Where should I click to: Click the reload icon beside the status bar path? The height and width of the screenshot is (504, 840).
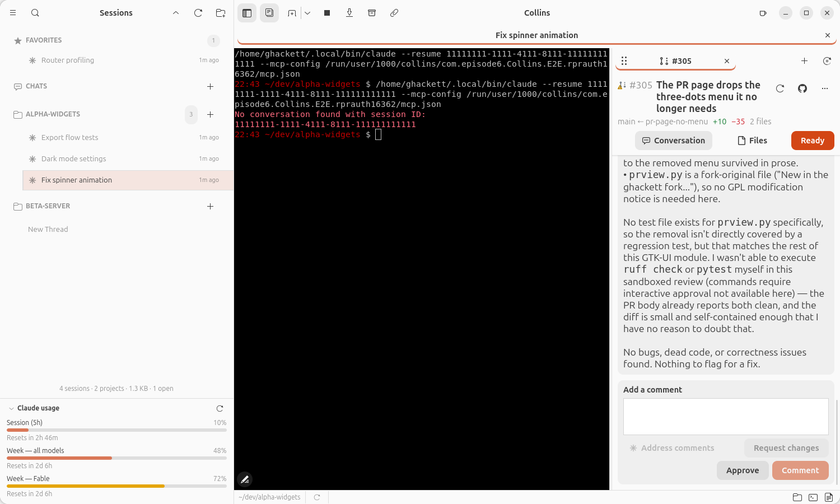point(317,497)
